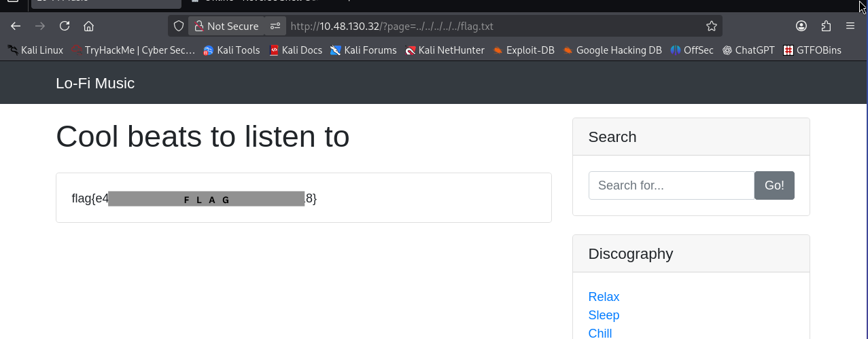Open the Kali Linux bookmark

[35, 50]
